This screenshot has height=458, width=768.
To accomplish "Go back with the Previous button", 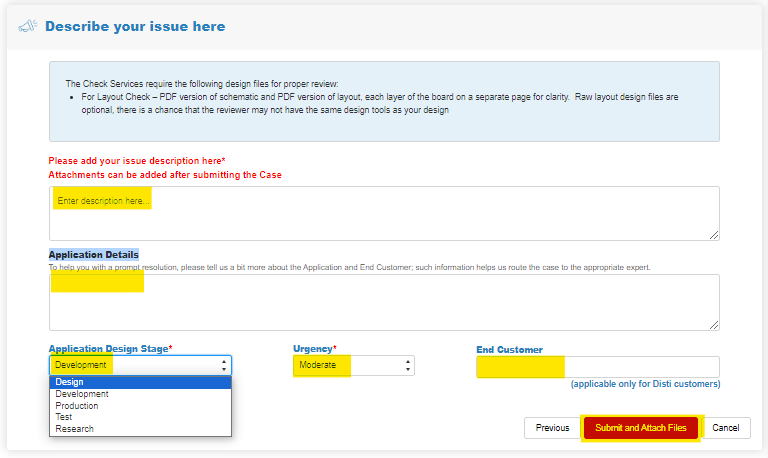I will (552, 428).
